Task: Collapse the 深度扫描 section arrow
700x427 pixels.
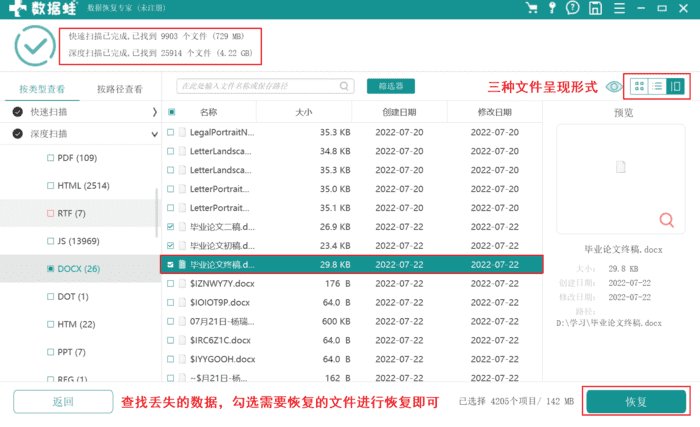Action: click(154, 134)
